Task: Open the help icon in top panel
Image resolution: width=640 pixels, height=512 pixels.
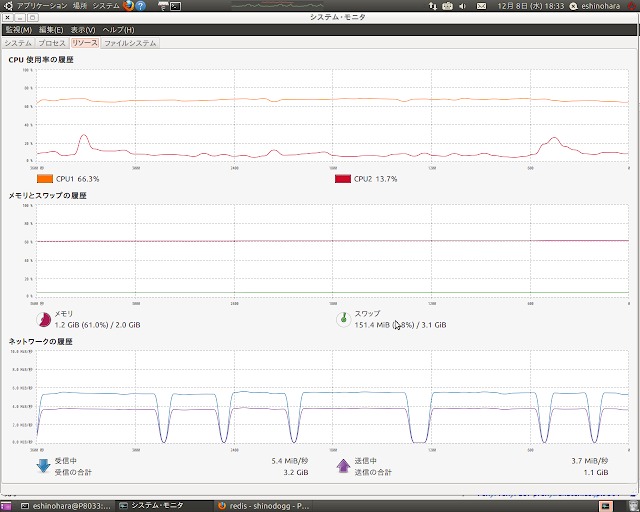Action: pos(140,6)
